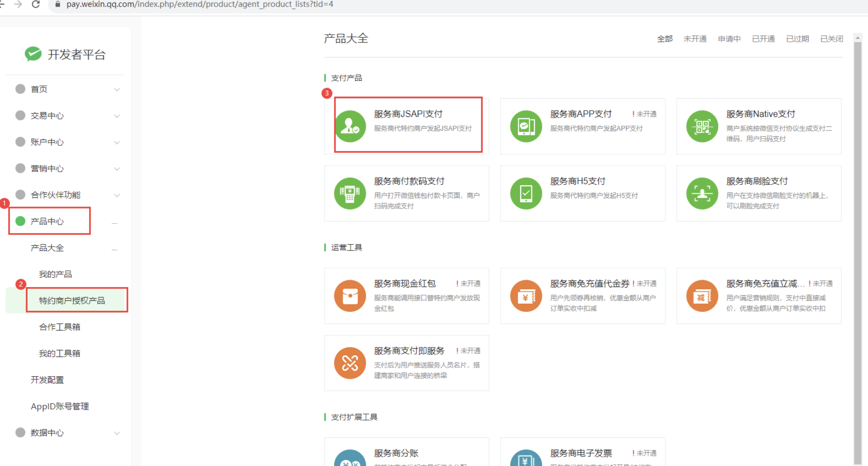Image resolution: width=868 pixels, height=466 pixels.
Task: Open the 服务商JSAPI支付 title link
Action: (x=408, y=114)
